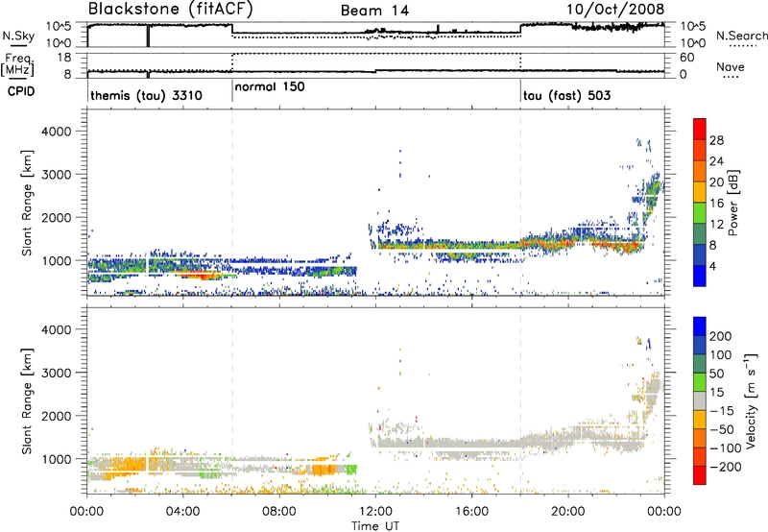Select the 'Beam 14' label
The width and height of the screenshot is (768, 532).
374,11
